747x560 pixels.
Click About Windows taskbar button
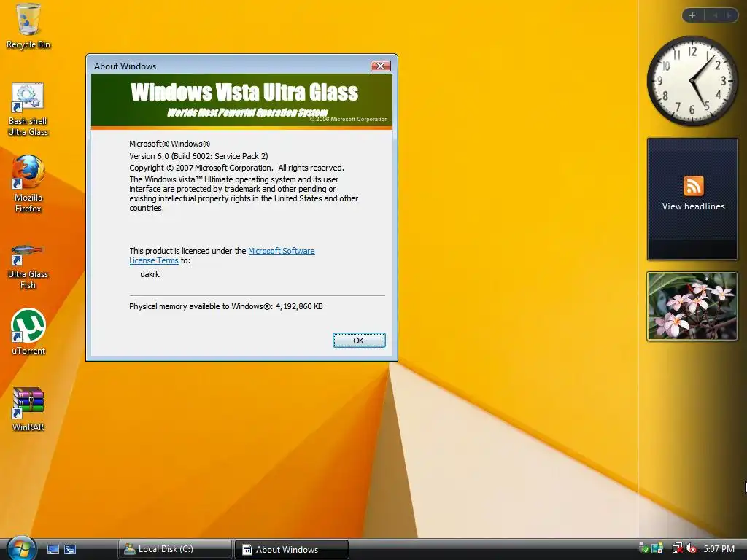point(292,549)
